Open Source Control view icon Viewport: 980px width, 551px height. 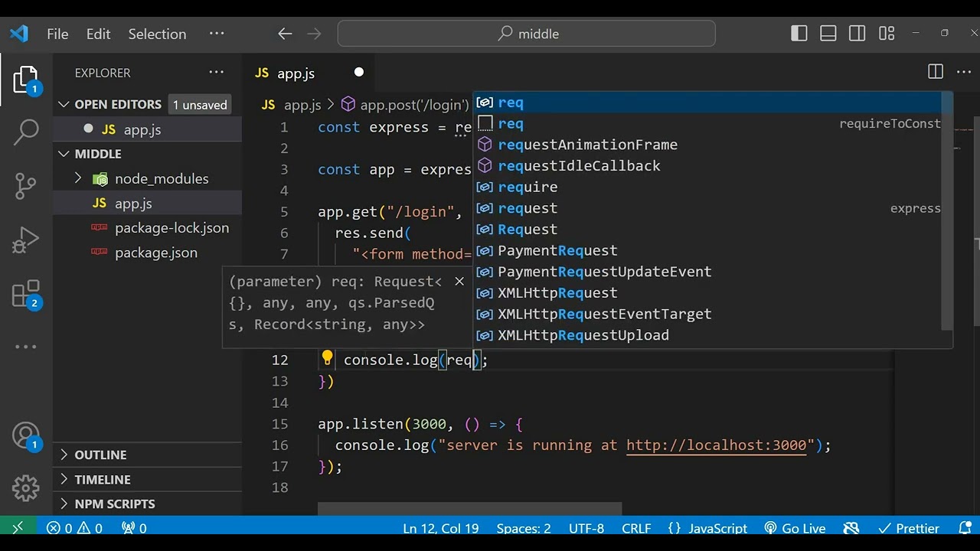(26, 185)
